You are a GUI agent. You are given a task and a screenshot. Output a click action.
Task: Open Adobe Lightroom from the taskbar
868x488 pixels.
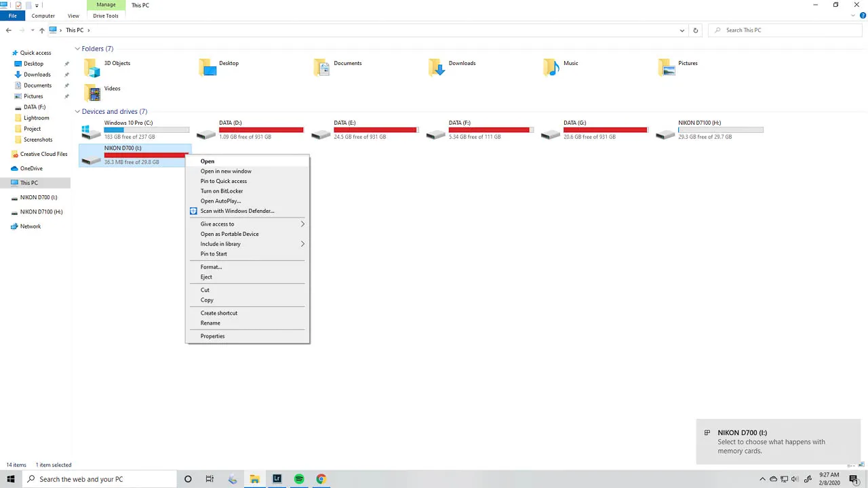pyautogui.click(x=277, y=479)
